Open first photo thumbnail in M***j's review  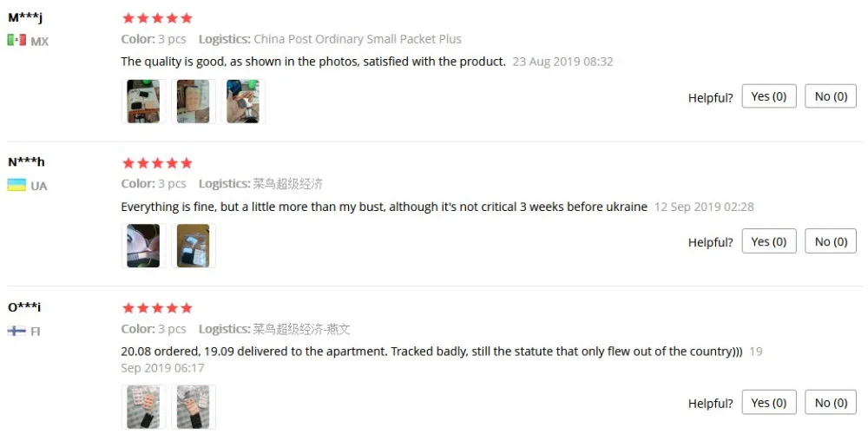click(143, 102)
